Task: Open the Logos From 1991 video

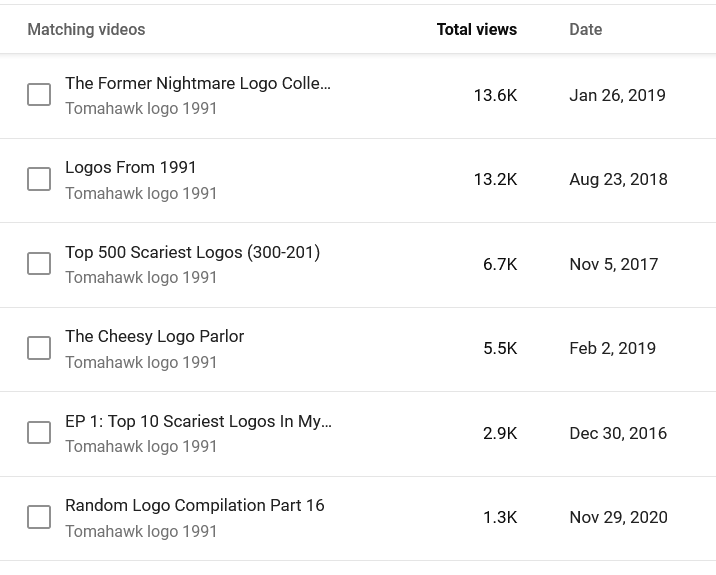Action: (x=131, y=168)
